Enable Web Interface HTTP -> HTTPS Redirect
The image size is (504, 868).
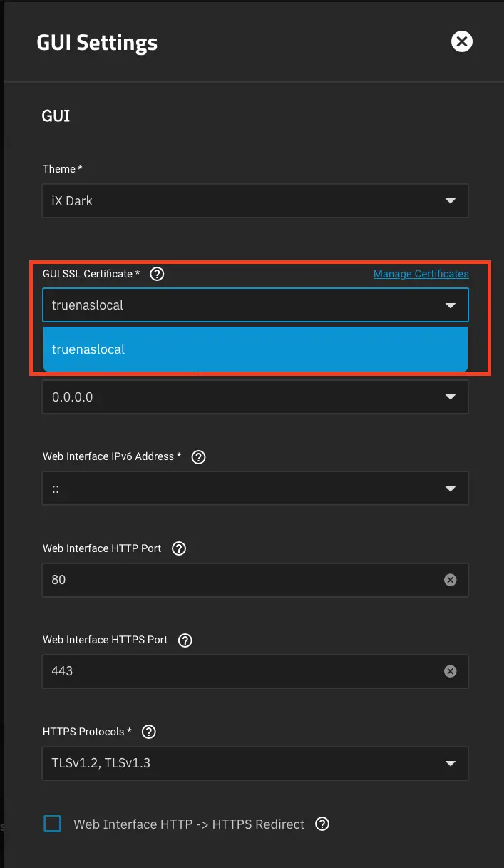52,823
